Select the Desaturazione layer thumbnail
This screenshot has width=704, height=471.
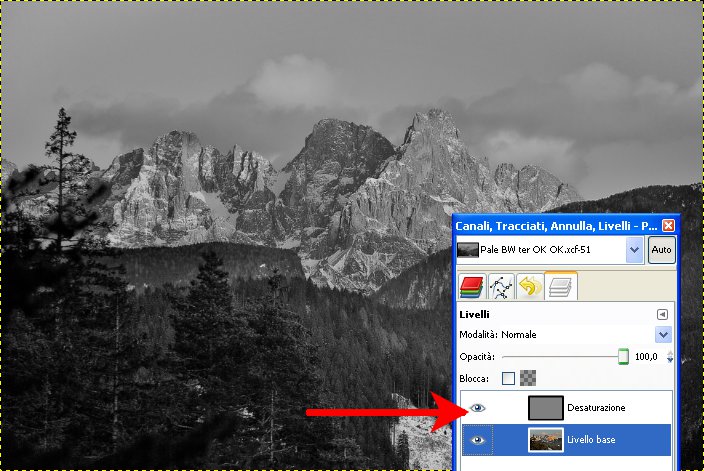click(x=546, y=408)
